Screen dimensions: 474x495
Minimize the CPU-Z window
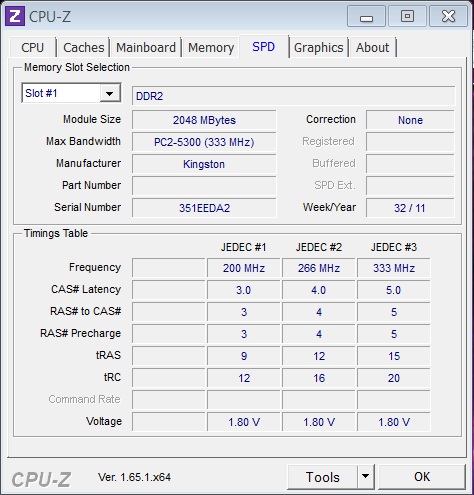point(366,16)
